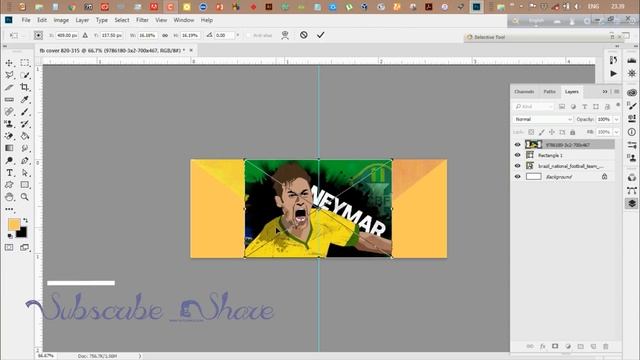Viewport: 640px width, 360px height.
Task: Click the X position input field
Action: coord(67,36)
